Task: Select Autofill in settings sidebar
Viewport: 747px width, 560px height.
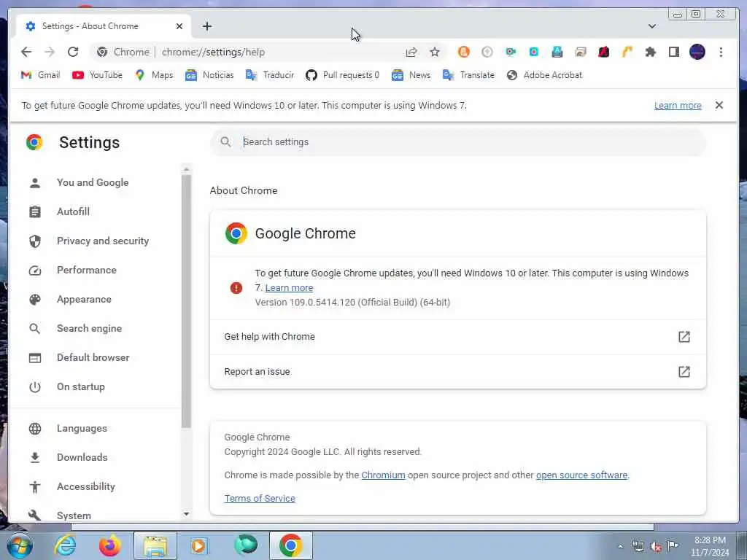Action: click(x=73, y=212)
